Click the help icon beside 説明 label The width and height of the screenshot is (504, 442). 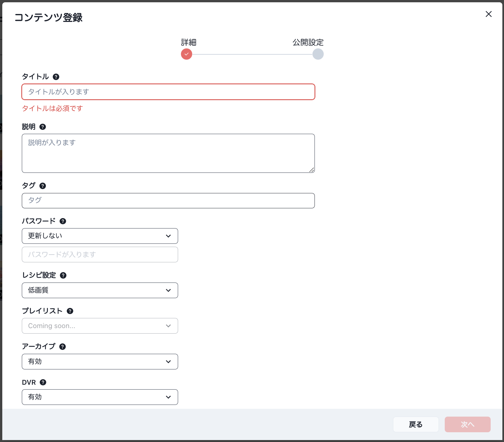[43, 127]
